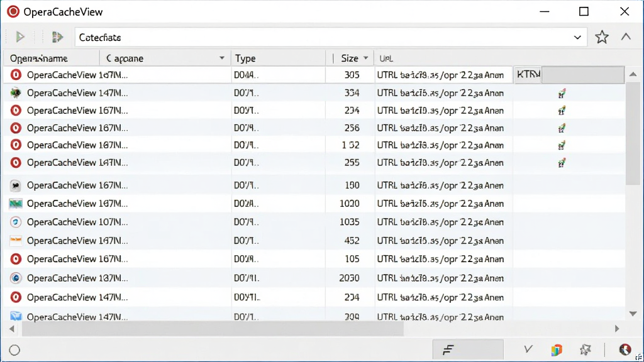
Task: Click the orange icon in the size 452 row
Action: pyautogui.click(x=16, y=241)
